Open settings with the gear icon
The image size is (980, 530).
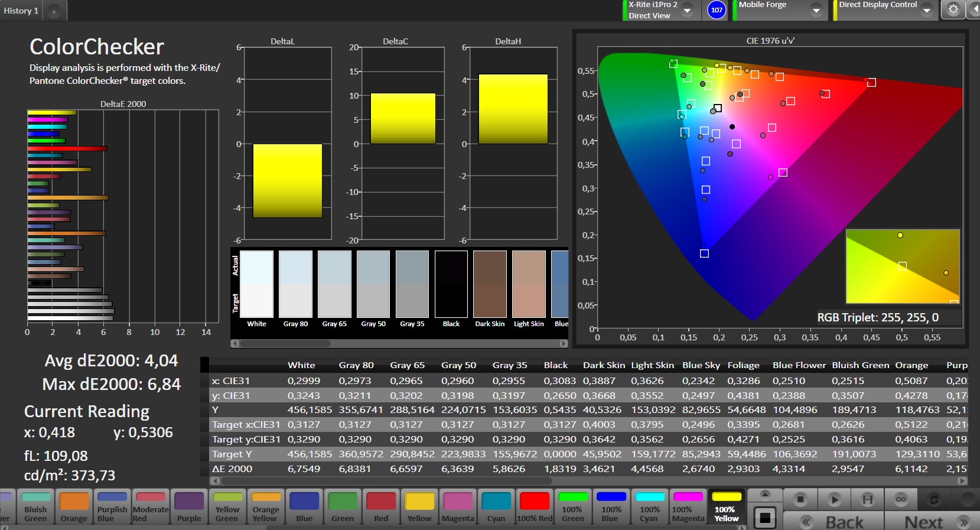[953, 10]
